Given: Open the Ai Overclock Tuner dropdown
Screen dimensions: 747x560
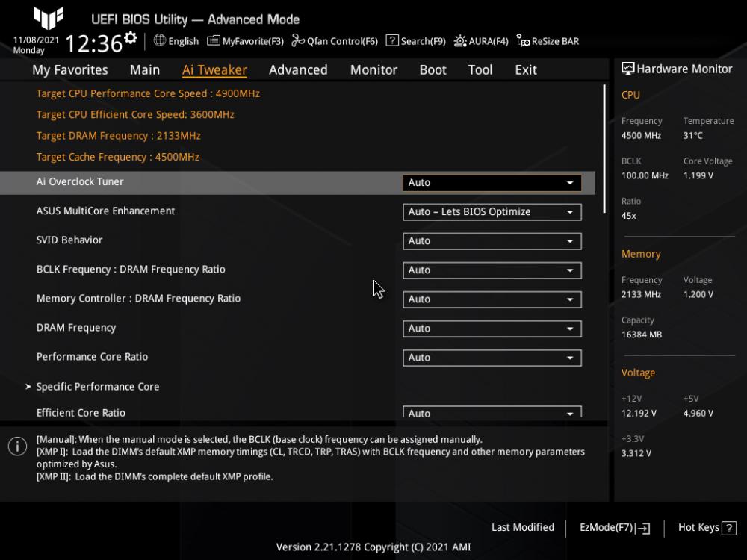Looking at the screenshot, I should (492, 183).
